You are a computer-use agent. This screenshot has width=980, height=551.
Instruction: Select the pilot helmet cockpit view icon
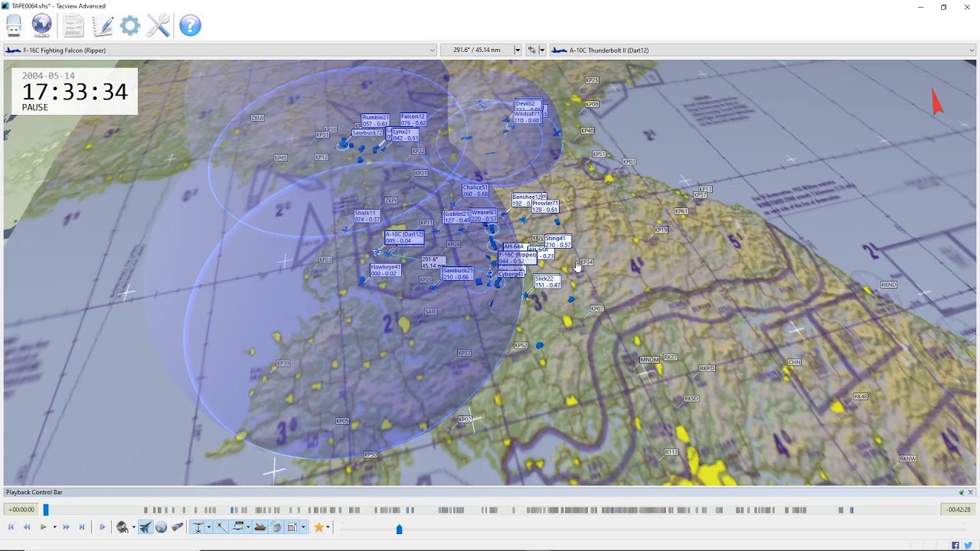tap(122, 527)
